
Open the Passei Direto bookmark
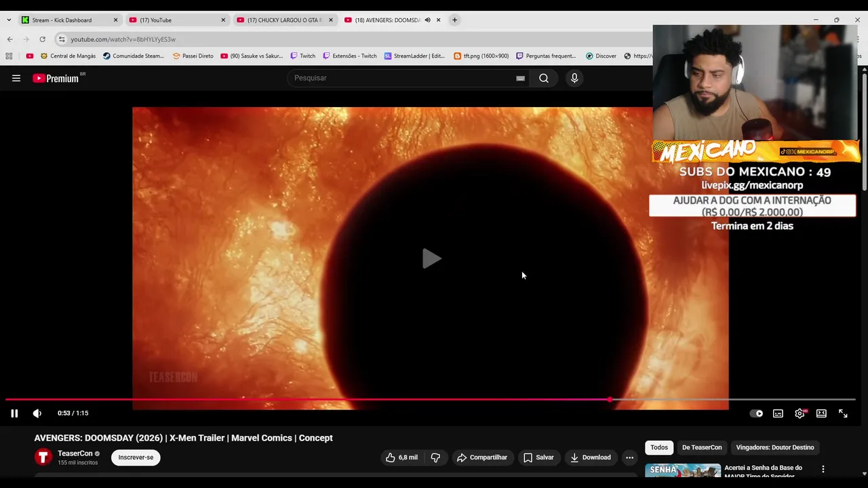click(193, 56)
